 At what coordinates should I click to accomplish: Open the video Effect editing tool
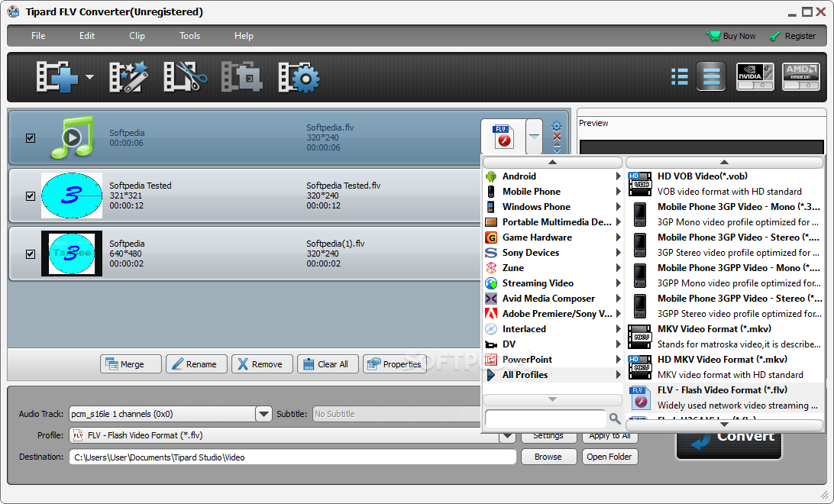128,77
